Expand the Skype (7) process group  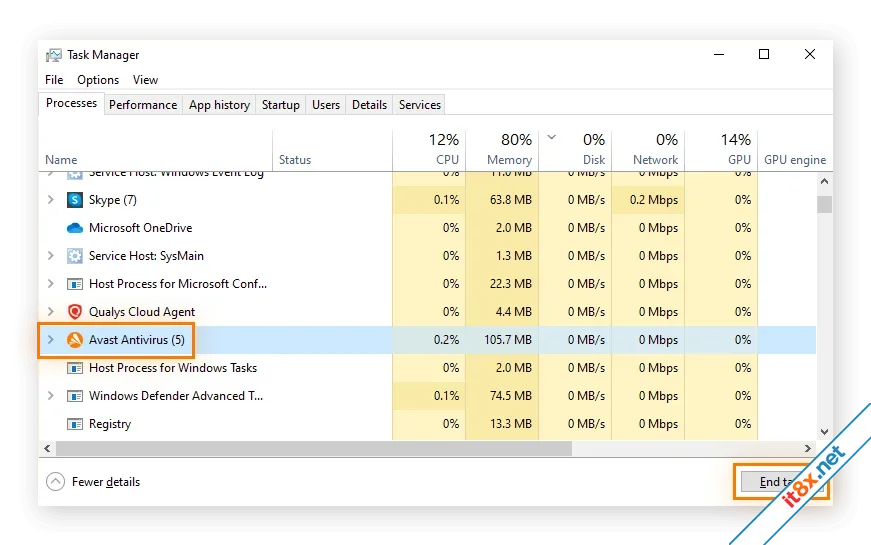[51, 199]
